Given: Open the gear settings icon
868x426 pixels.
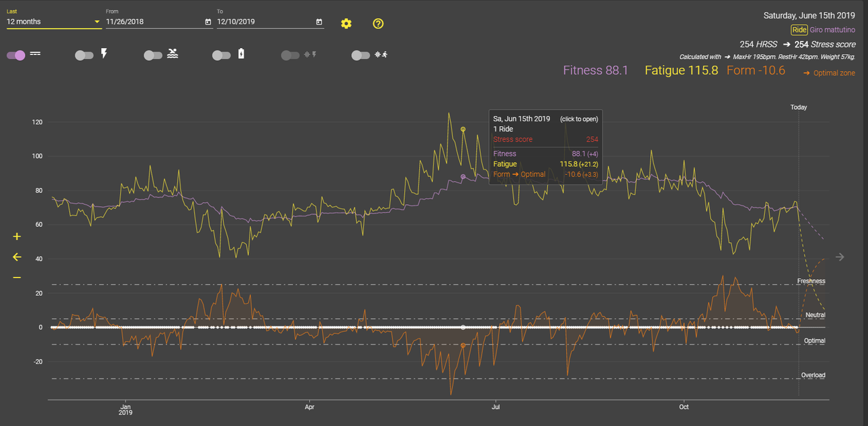Looking at the screenshot, I should point(347,24).
